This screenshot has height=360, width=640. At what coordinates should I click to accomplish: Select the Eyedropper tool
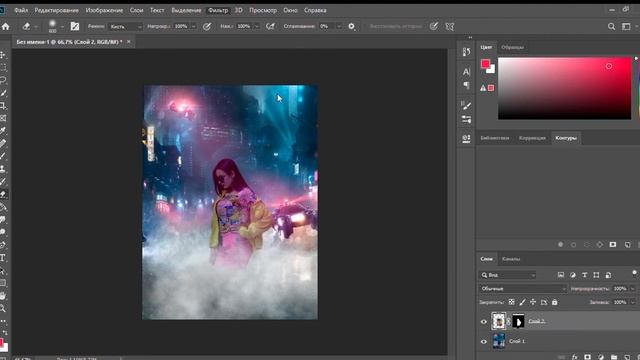2,131
